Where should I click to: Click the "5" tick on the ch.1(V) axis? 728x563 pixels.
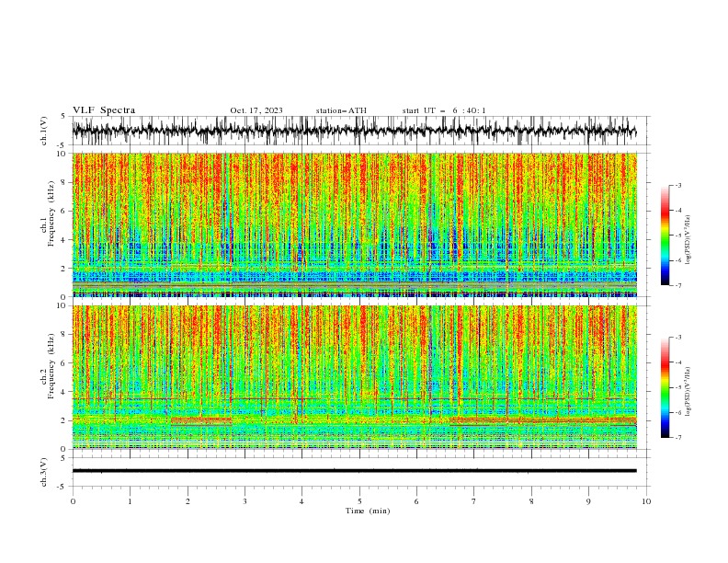[x=63, y=117]
